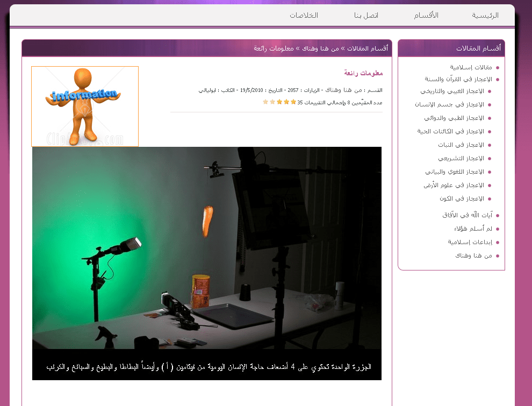This screenshot has width=532, height=406.
Task: Click the bullet icon beside مقالات إسلامية
Action: point(498,67)
